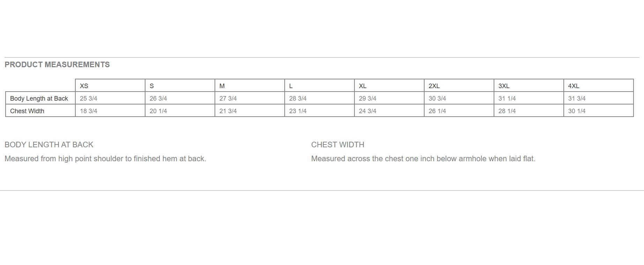Click the shoulder to hem measurement description
Screen dimensions: 644x265
(x=105, y=159)
